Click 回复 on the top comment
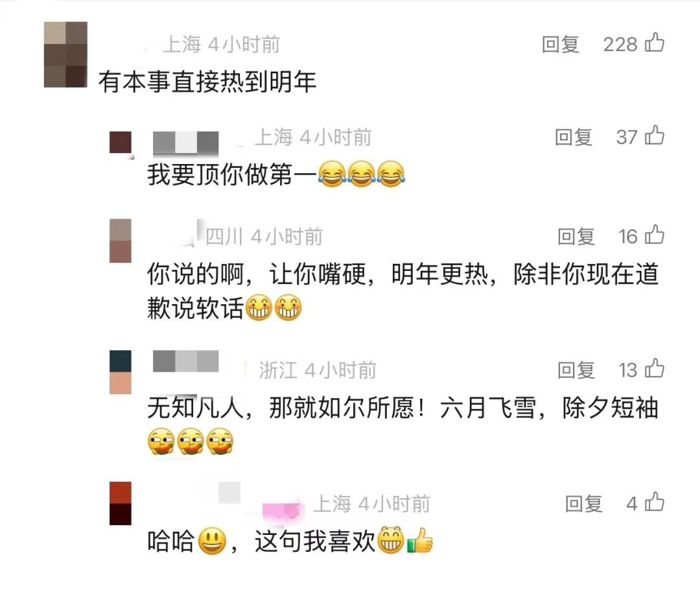The image size is (700, 592). [560, 44]
